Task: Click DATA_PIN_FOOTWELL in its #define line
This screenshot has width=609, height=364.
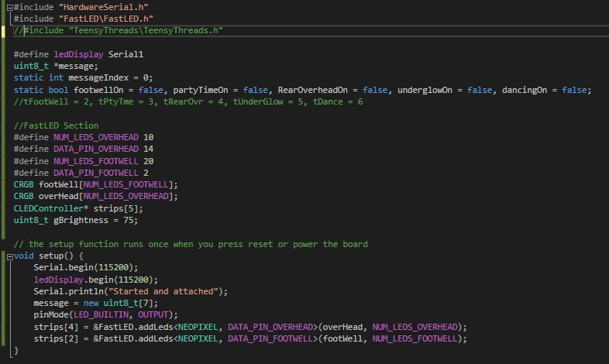Action: pos(96,173)
